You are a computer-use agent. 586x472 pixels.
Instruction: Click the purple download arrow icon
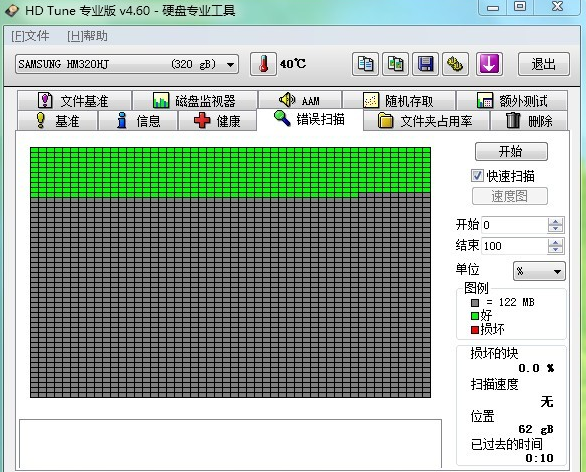tap(489, 64)
